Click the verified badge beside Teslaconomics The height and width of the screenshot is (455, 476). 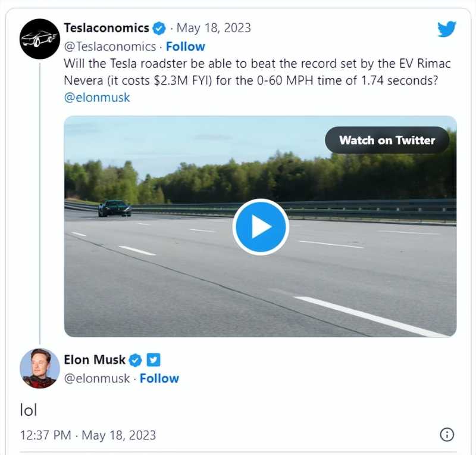point(159,28)
